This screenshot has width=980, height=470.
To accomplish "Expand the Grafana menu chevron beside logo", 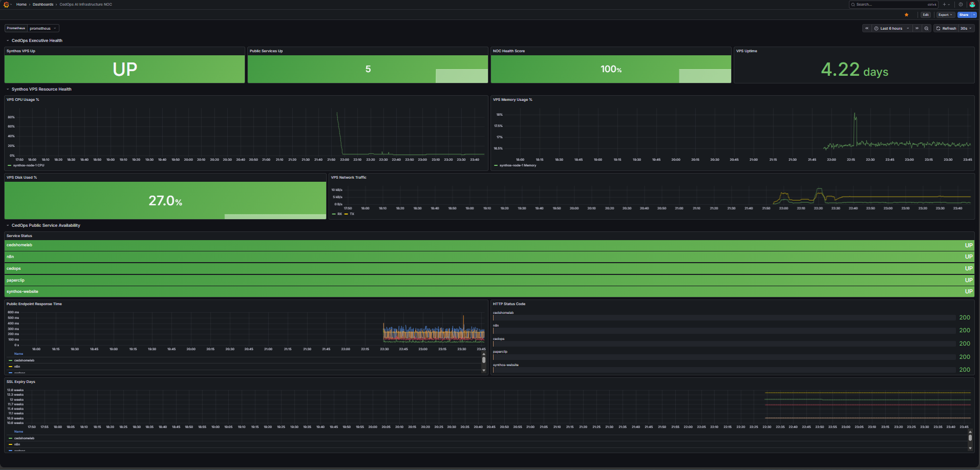I will 11,5.
